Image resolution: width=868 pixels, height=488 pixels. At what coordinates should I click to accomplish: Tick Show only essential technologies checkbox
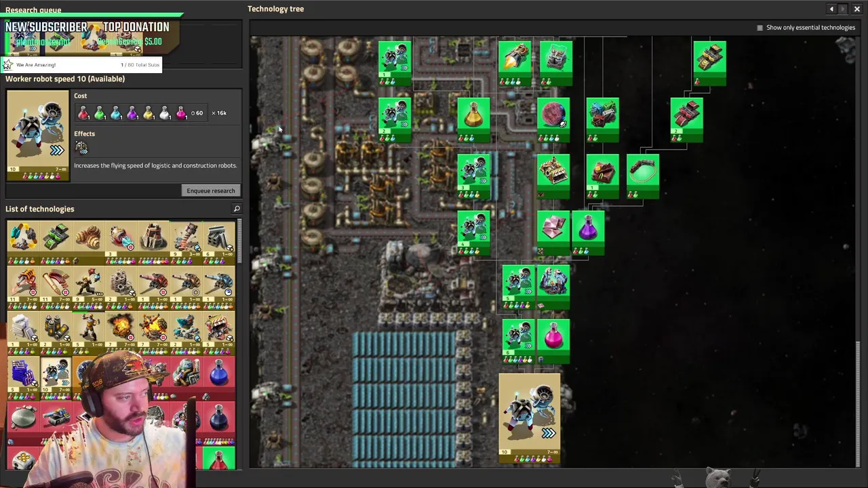tap(759, 28)
